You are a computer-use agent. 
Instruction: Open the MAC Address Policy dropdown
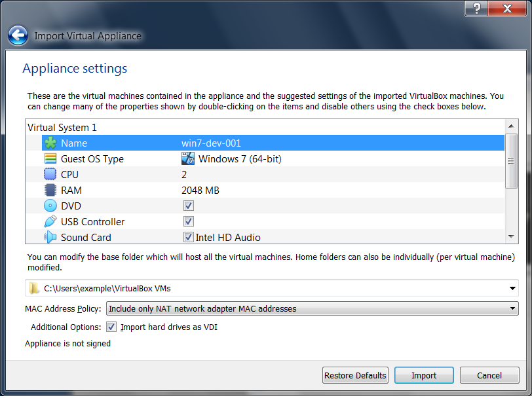click(512, 308)
